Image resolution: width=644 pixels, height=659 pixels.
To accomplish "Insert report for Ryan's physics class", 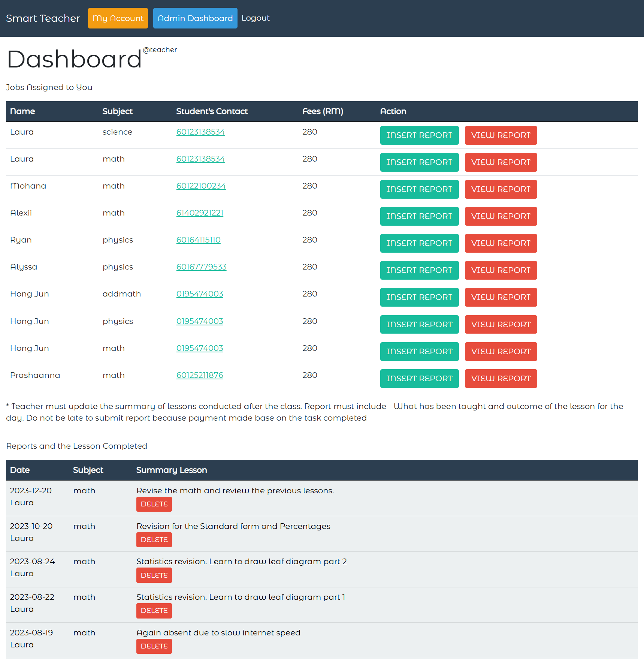I will [x=419, y=243].
